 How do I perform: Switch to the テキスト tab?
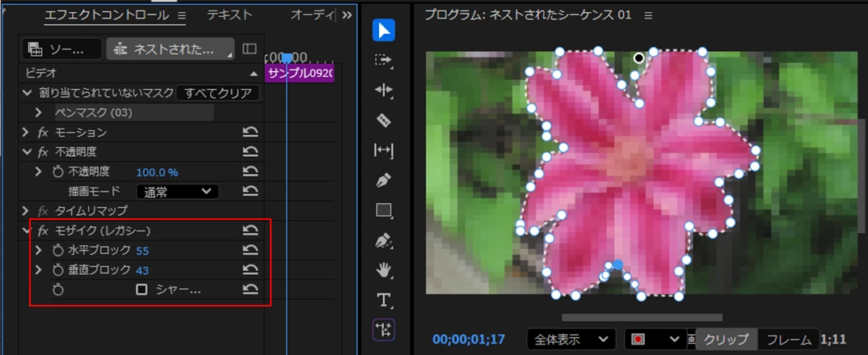tap(230, 15)
